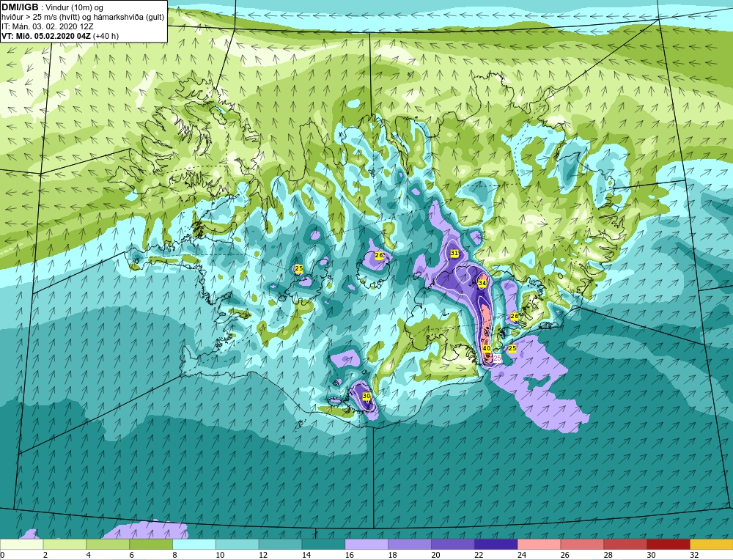
Task: Select the '28' scale number
Action: pyautogui.click(x=608, y=555)
